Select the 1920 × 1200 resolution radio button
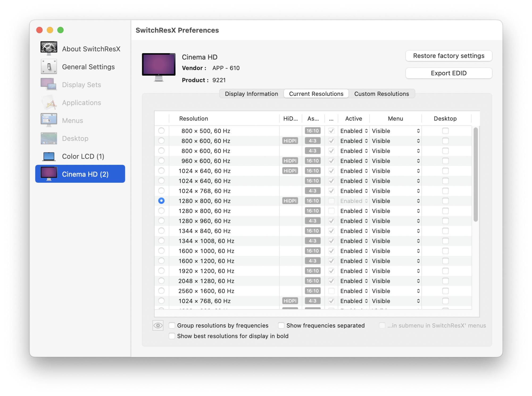 tap(161, 271)
